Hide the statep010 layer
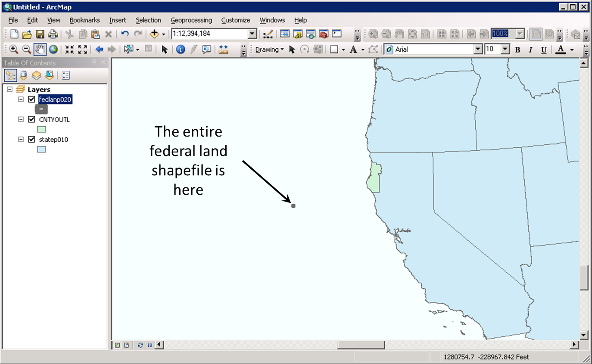 (x=31, y=140)
